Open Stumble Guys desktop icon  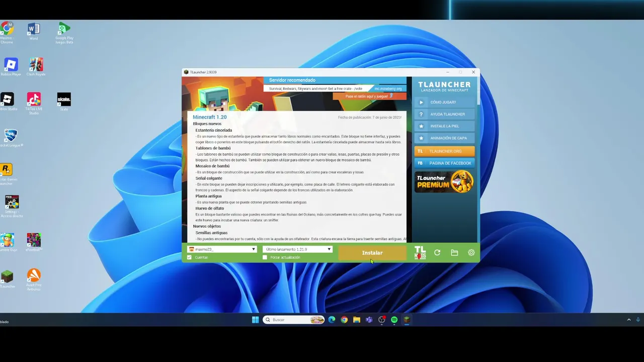(8, 242)
